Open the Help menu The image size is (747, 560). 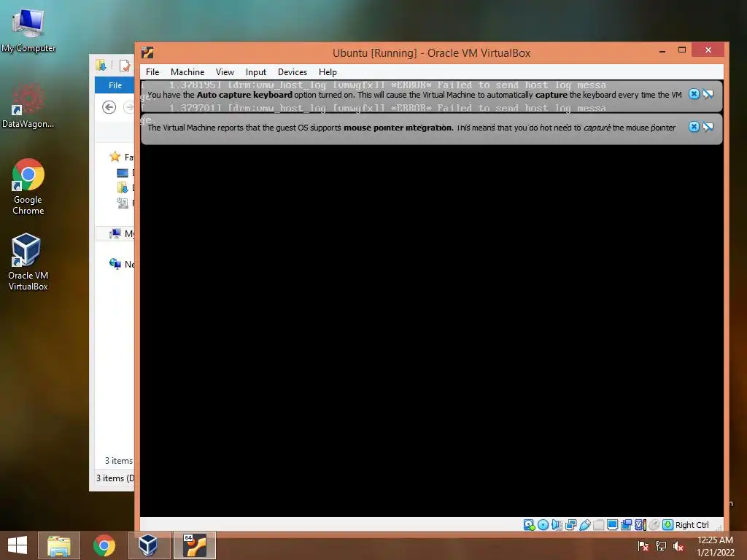click(x=328, y=72)
